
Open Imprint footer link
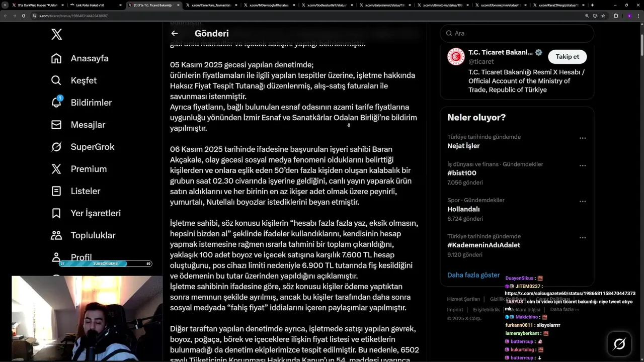(455, 310)
